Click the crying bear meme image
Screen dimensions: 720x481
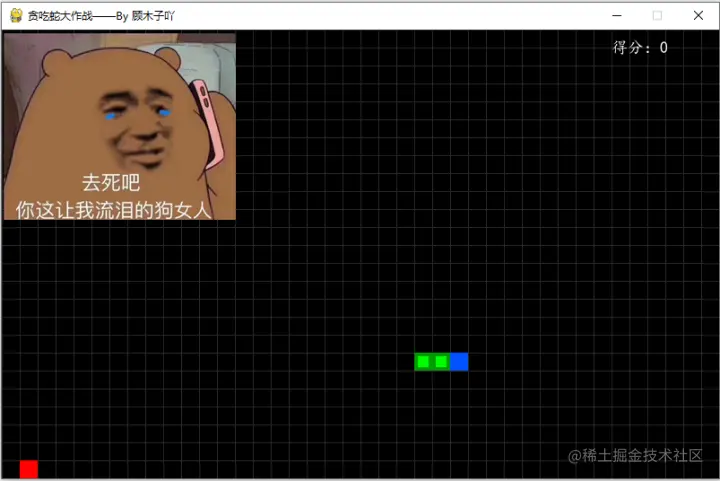120,126
